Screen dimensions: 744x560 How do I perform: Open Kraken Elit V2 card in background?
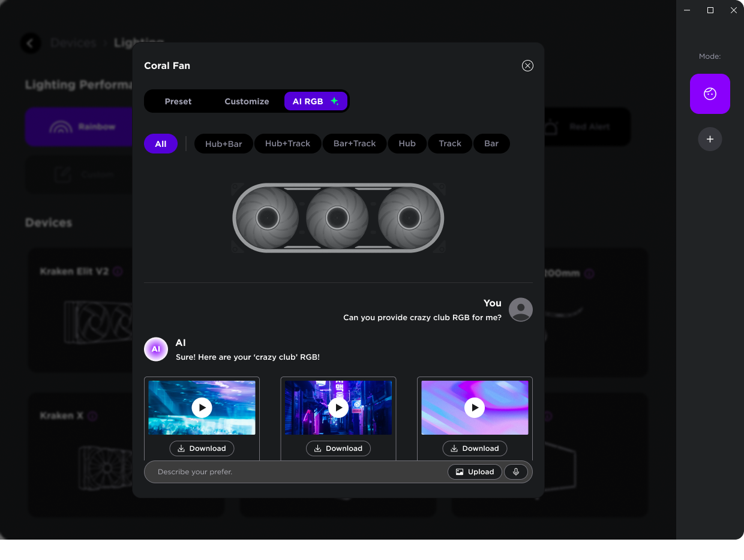click(80, 312)
